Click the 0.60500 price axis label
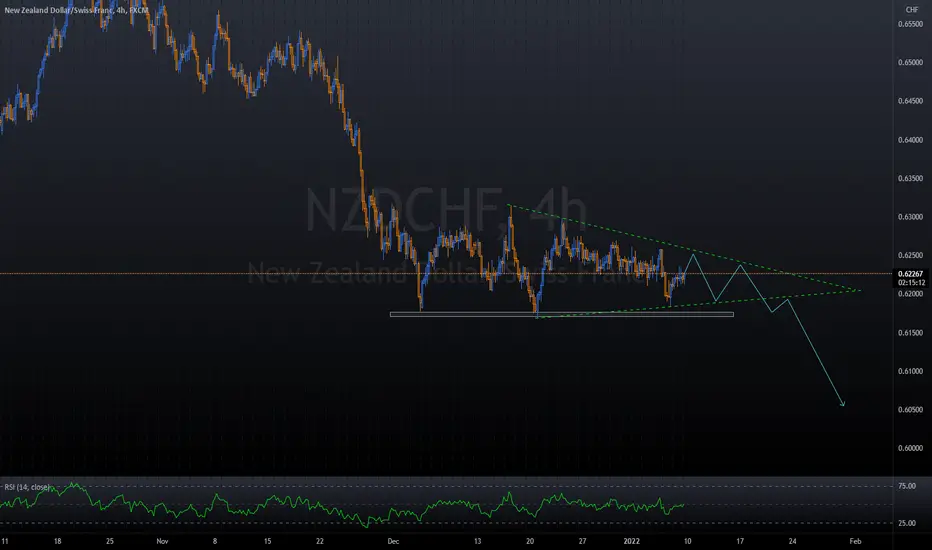The image size is (932, 550). pyautogui.click(x=910, y=410)
